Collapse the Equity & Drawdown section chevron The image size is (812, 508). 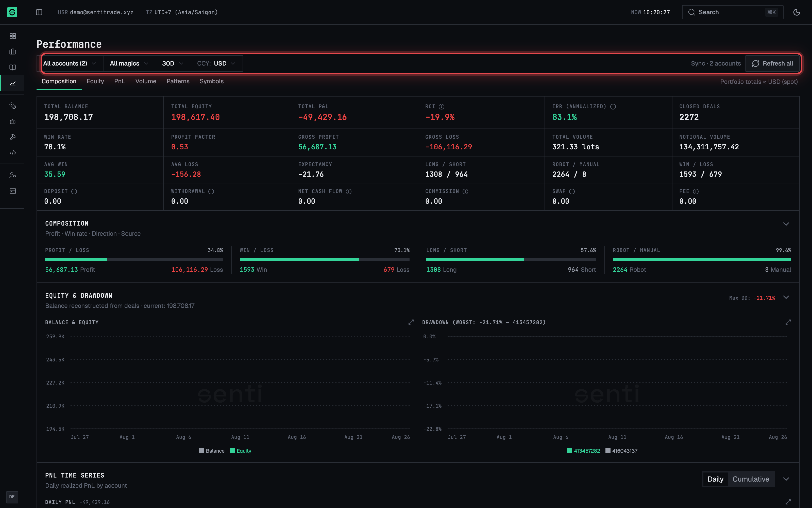(786, 297)
